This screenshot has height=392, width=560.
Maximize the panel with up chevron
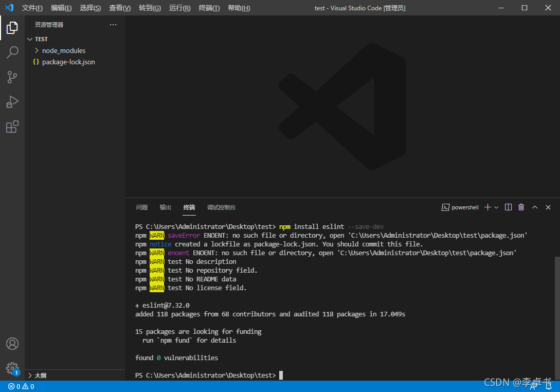(535, 207)
